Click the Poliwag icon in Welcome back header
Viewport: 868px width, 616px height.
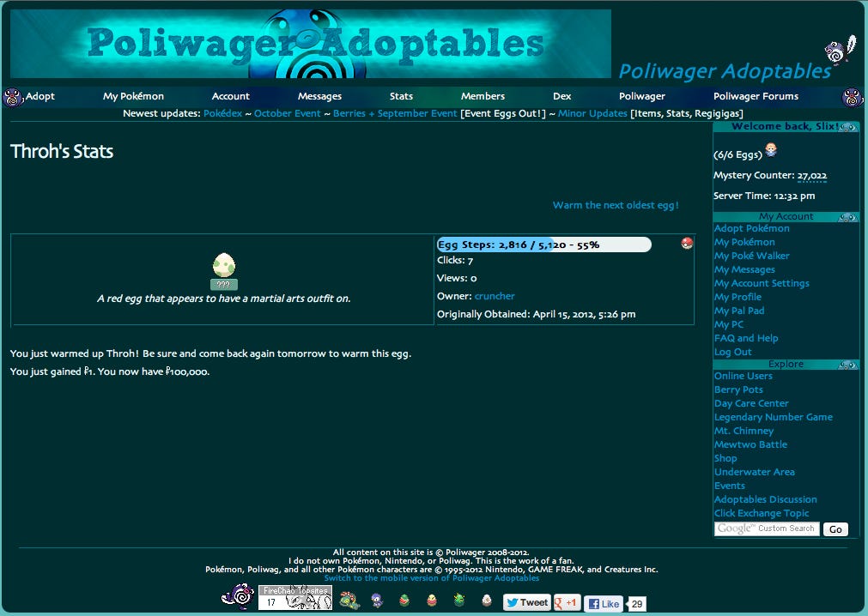pyautogui.click(x=848, y=127)
